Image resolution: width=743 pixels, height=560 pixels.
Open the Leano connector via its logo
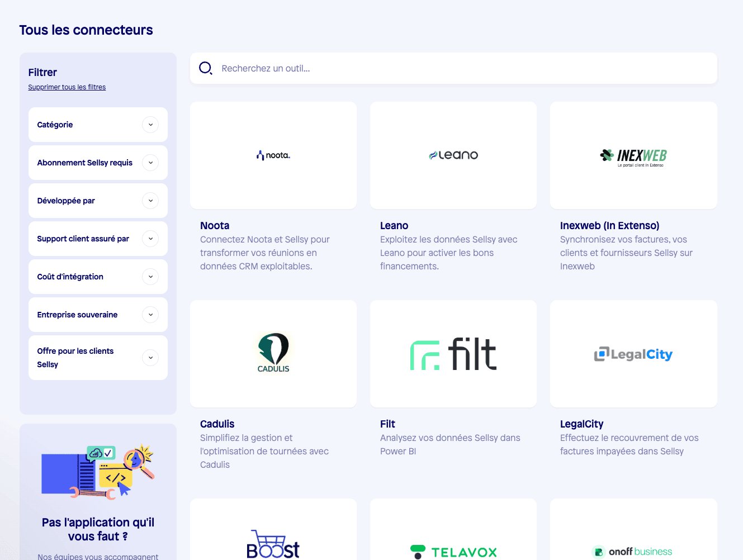(453, 155)
